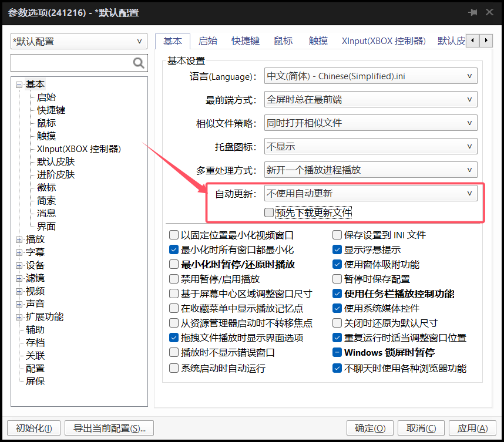The image size is (504, 442).
Task: Toggle 使用任务栏播放控制功能
Action: click(337, 293)
